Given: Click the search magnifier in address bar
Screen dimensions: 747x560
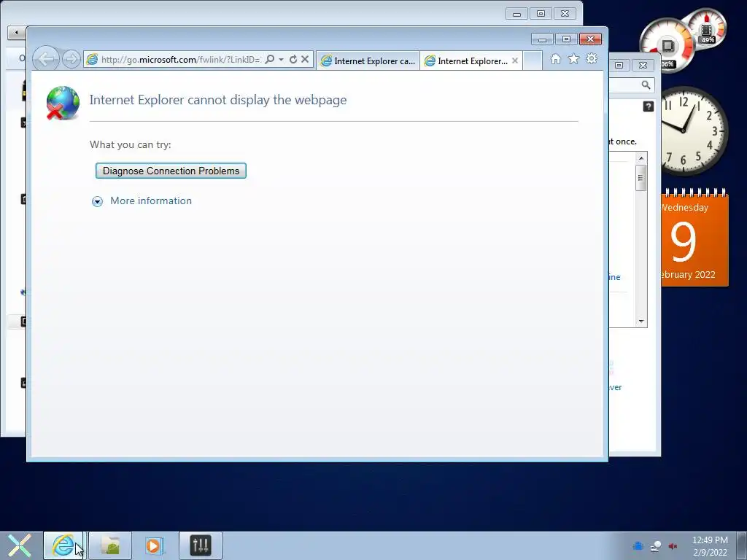Looking at the screenshot, I should click(x=270, y=60).
